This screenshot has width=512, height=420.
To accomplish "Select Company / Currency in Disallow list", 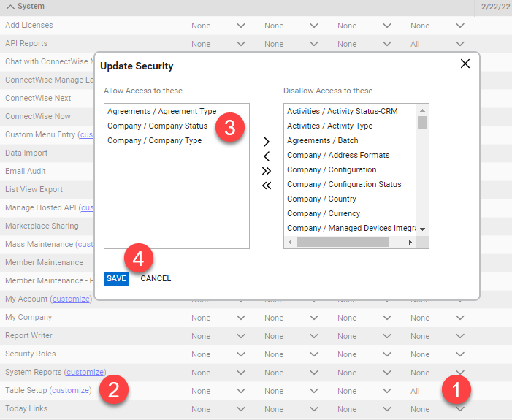I will [323, 214].
